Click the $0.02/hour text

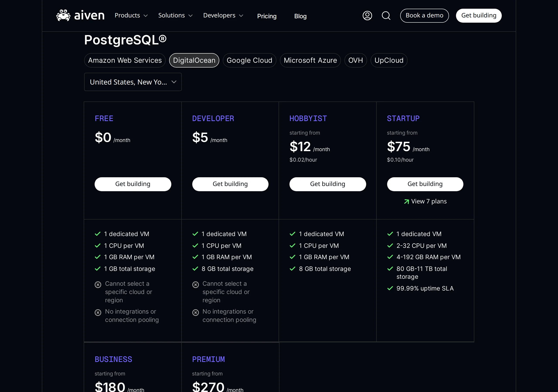(x=303, y=160)
